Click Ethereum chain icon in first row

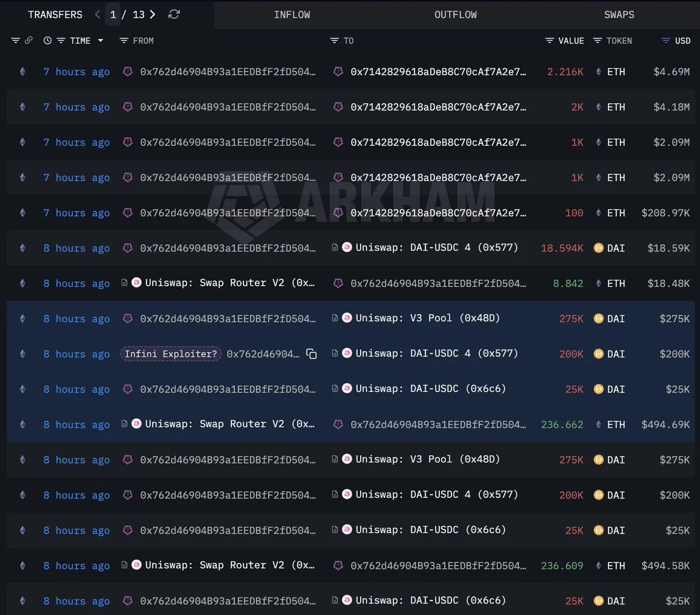23,72
